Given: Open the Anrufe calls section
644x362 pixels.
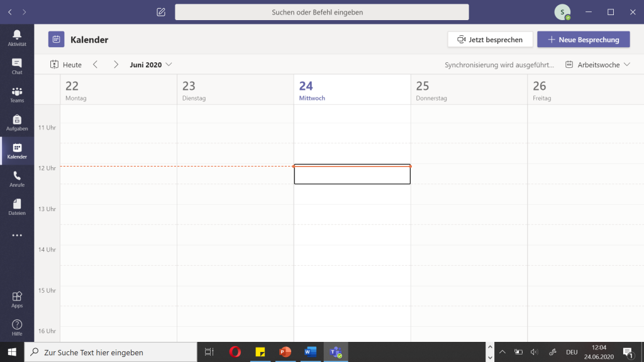Looking at the screenshot, I should [x=17, y=179].
